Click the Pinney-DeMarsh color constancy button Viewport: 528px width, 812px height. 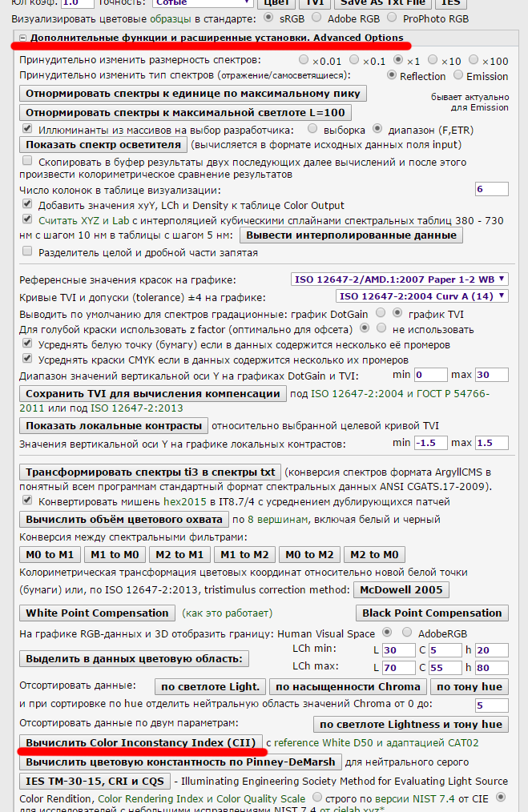tap(180, 762)
